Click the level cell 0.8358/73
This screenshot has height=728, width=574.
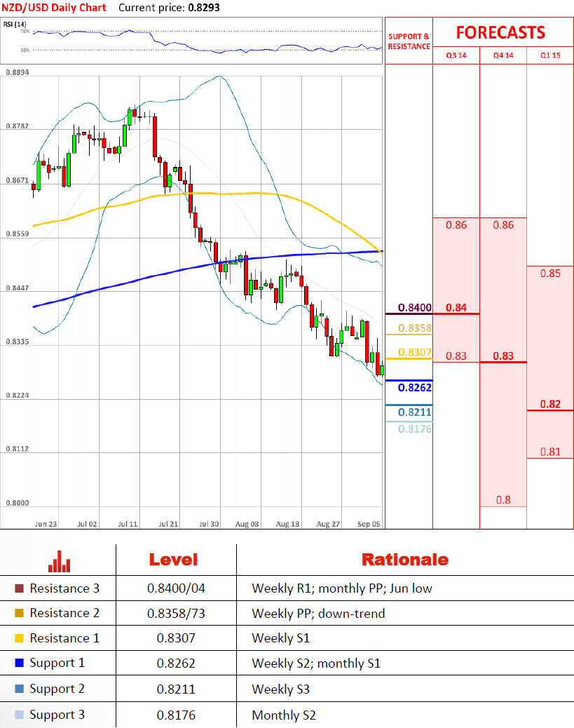pos(176,613)
